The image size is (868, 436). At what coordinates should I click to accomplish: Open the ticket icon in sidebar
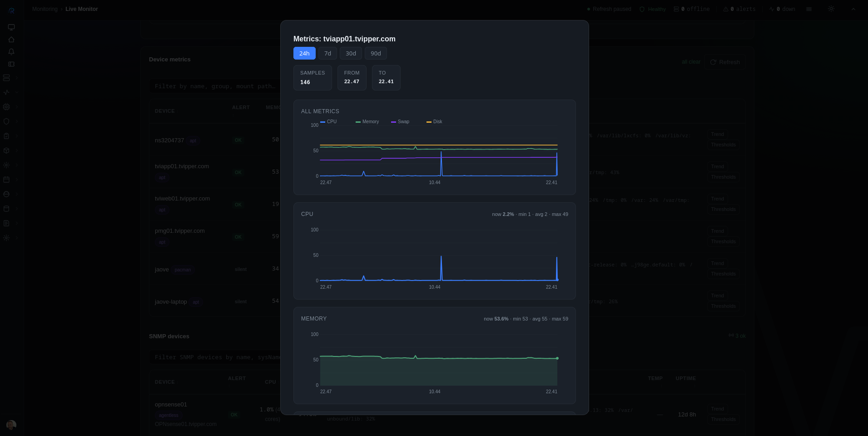coord(11,64)
